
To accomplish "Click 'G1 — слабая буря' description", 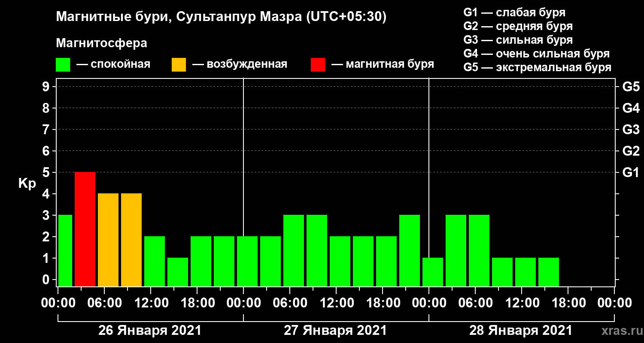I will click(x=514, y=12).
